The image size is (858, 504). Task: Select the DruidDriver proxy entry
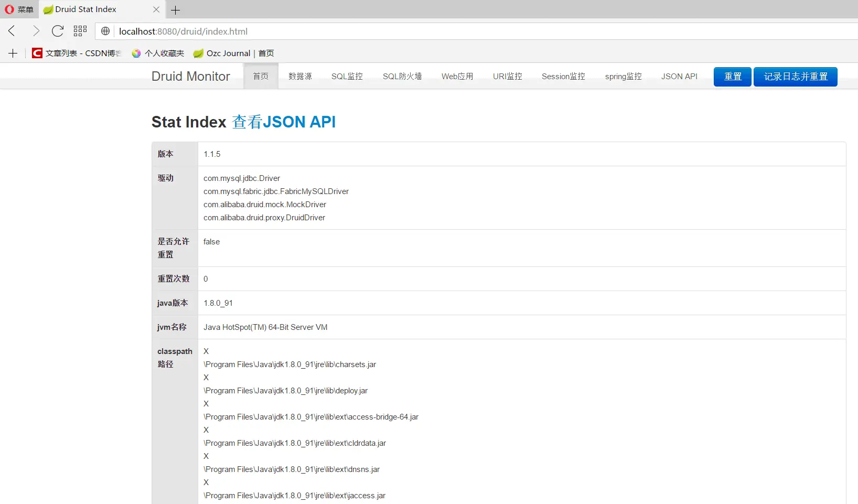pyautogui.click(x=264, y=218)
